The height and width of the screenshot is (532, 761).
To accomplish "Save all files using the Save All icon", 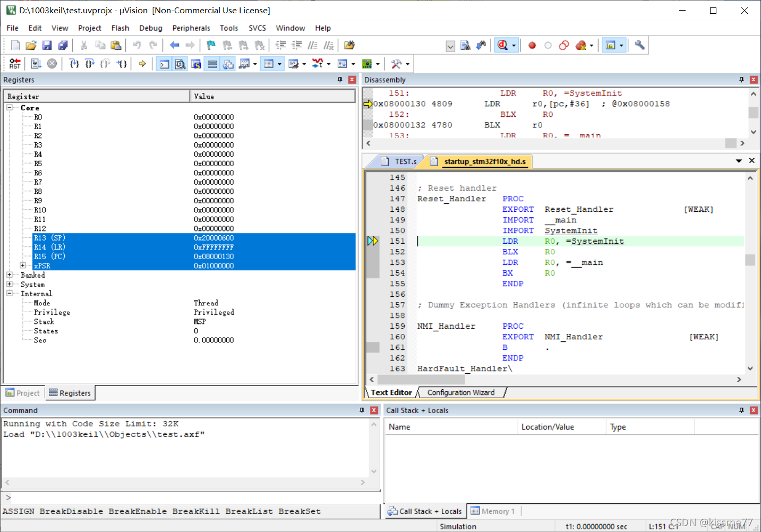I will [63, 46].
